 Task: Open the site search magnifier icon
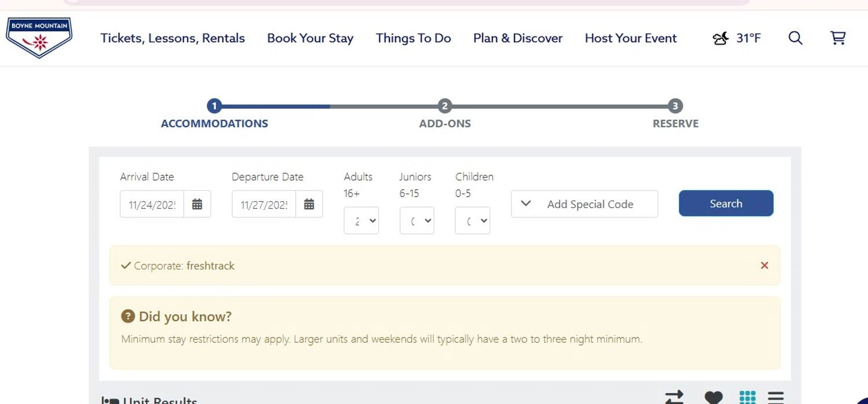(796, 38)
